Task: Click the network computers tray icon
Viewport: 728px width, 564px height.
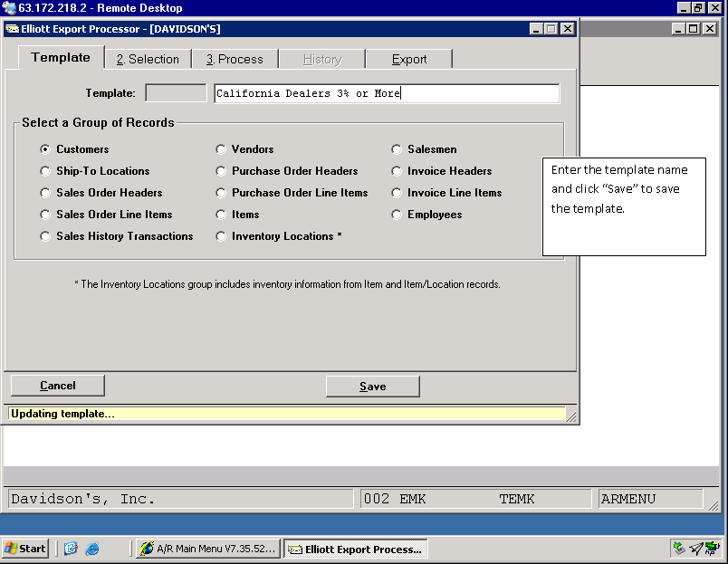Action: [x=712, y=549]
